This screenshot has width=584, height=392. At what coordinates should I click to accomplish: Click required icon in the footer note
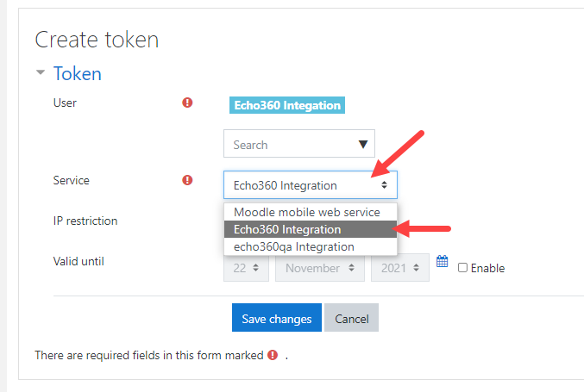[x=273, y=355]
